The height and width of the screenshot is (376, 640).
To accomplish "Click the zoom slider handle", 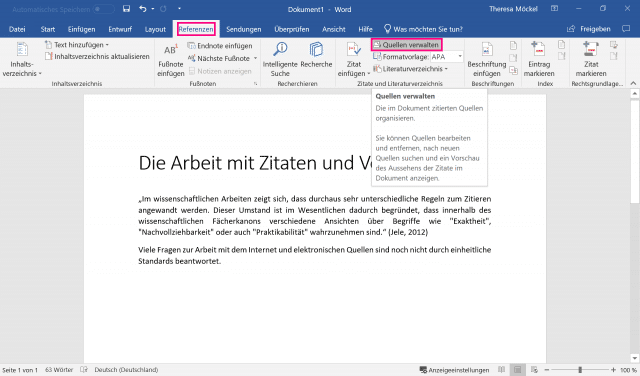I will 580,370.
